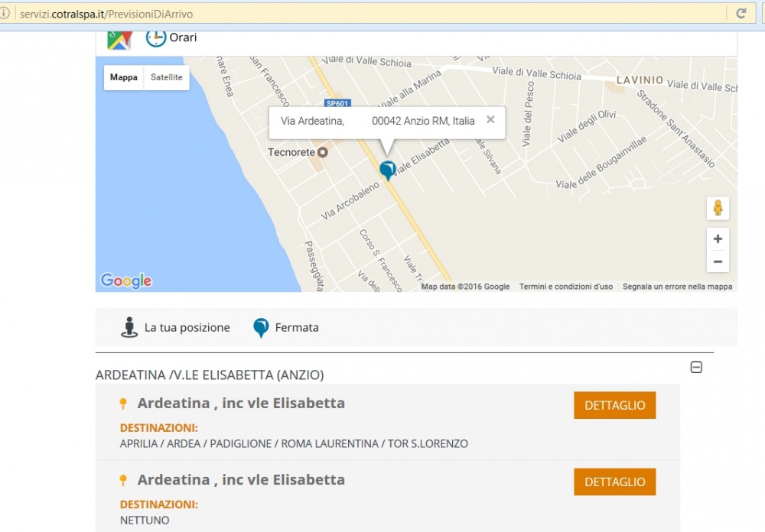Click the second Ardeatina , inc vle Elisabetta title
Viewport: 765px width, 532px height.
click(241, 480)
